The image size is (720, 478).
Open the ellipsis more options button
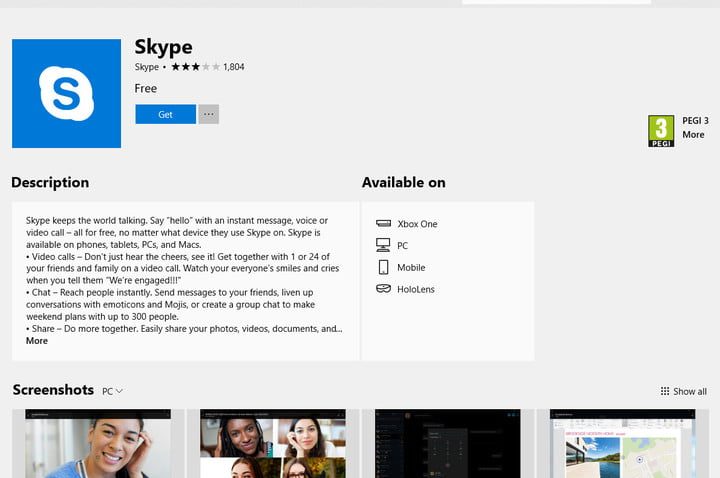pos(208,114)
